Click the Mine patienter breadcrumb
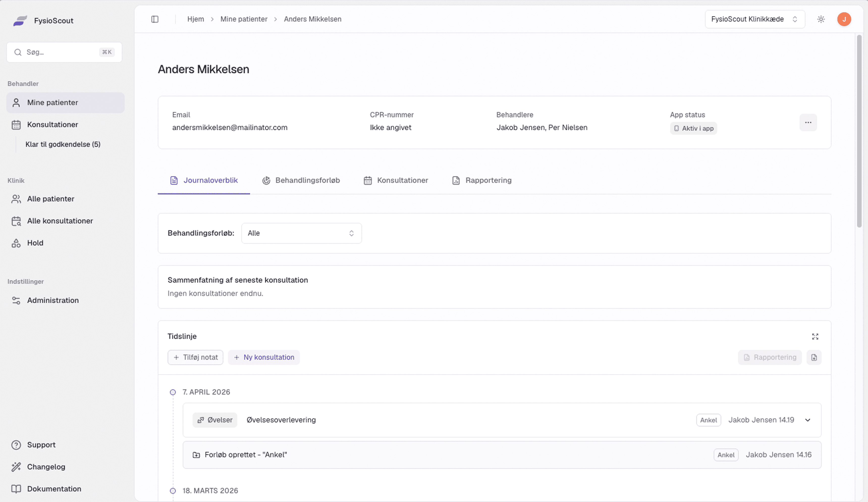Viewport: 868px width, 502px height. tap(244, 19)
